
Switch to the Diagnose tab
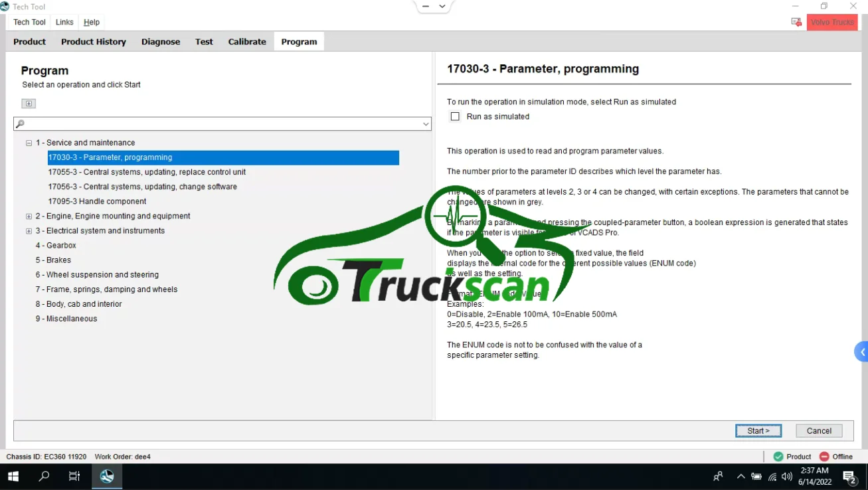click(x=161, y=42)
